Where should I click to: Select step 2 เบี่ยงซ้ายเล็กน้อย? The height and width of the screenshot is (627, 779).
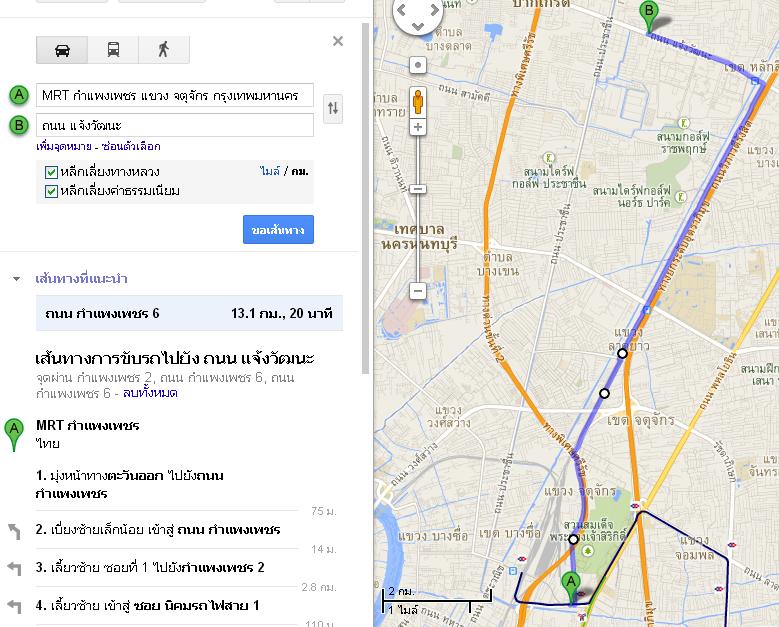tap(166, 530)
